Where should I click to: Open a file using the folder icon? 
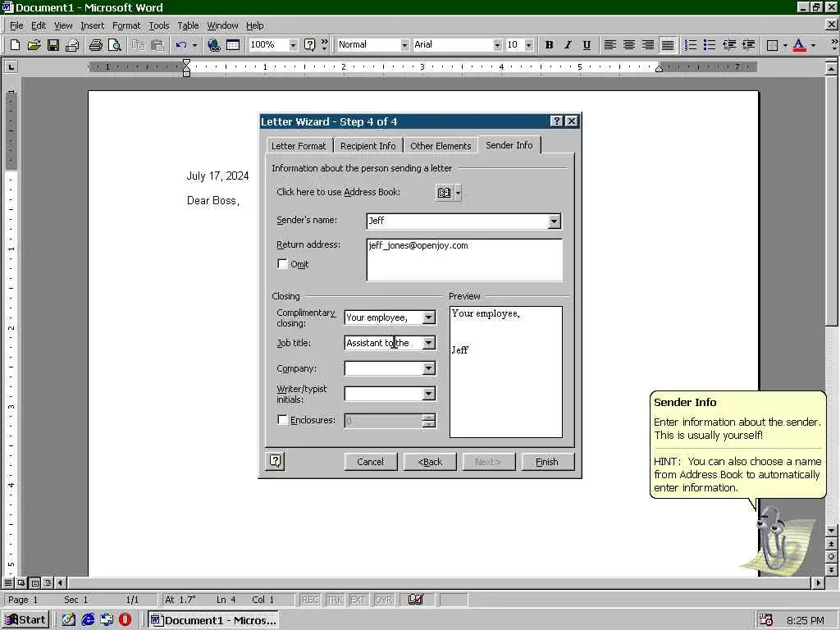pos(34,45)
